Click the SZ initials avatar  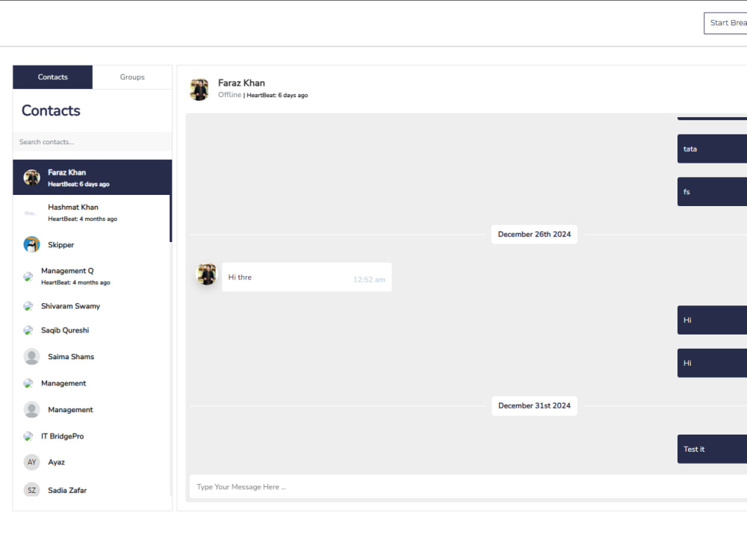coord(32,490)
